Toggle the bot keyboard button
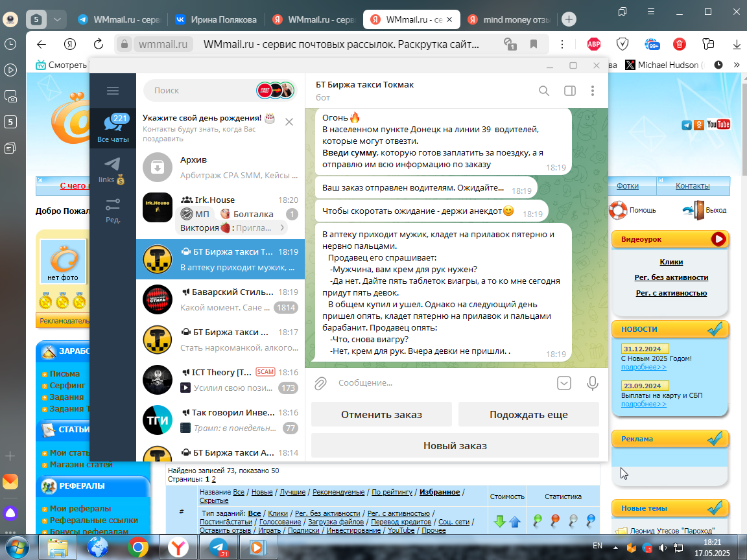 pos(564,383)
